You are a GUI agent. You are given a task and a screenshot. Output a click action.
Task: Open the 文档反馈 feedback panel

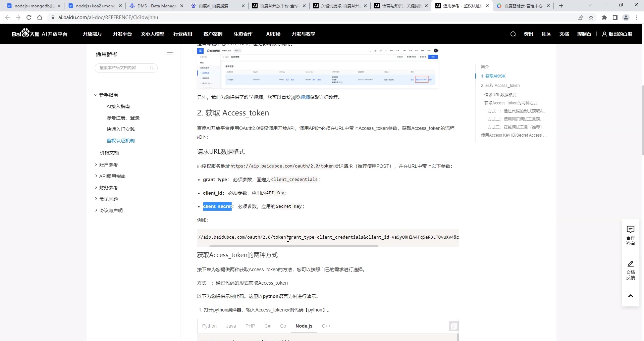pyautogui.click(x=631, y=270)
